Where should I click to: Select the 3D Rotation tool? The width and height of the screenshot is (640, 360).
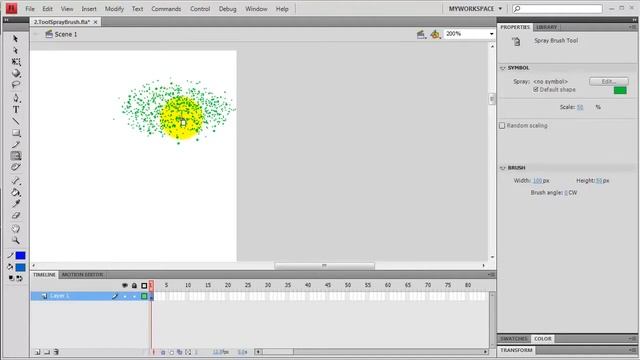pos(16,73)
